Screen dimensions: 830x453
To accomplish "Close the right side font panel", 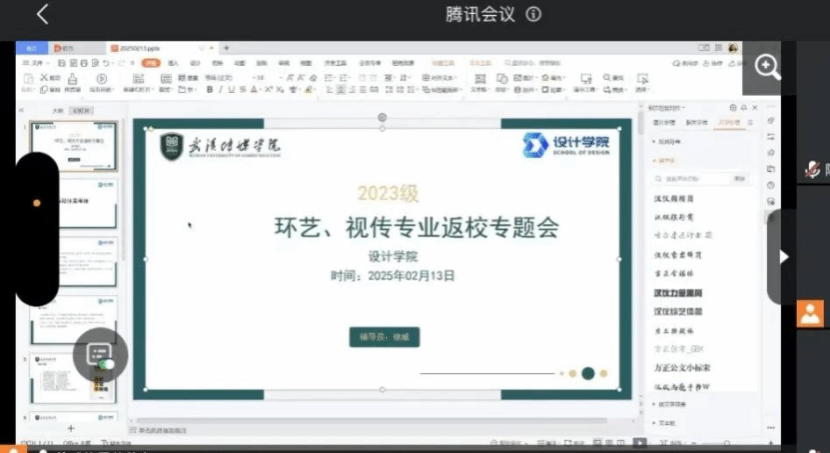I will point(755,107).
